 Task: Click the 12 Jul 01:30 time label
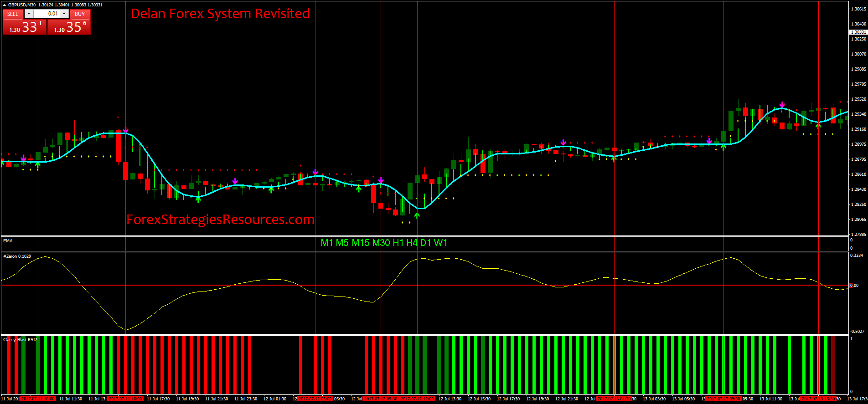coord(275,399)
